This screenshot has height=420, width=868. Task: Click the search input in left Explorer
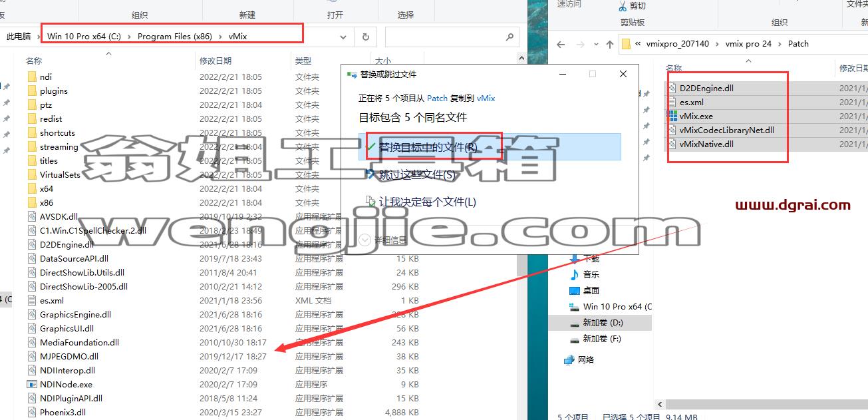[443, 37]
